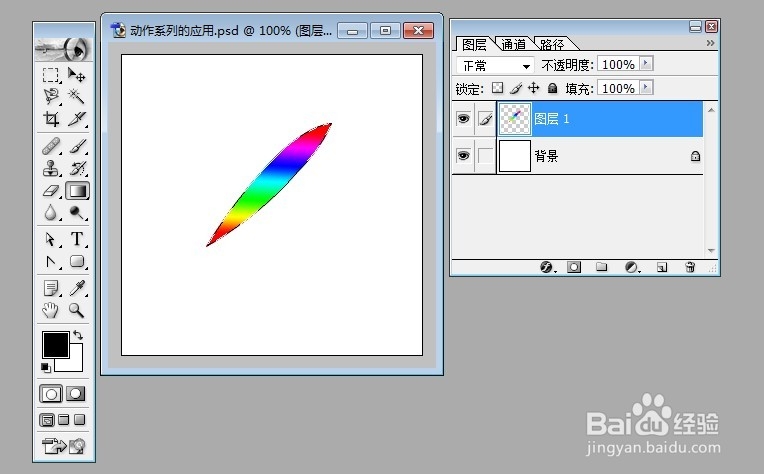Choose Standard Screen Mode
764x474 pixels.
click(47, 419)
